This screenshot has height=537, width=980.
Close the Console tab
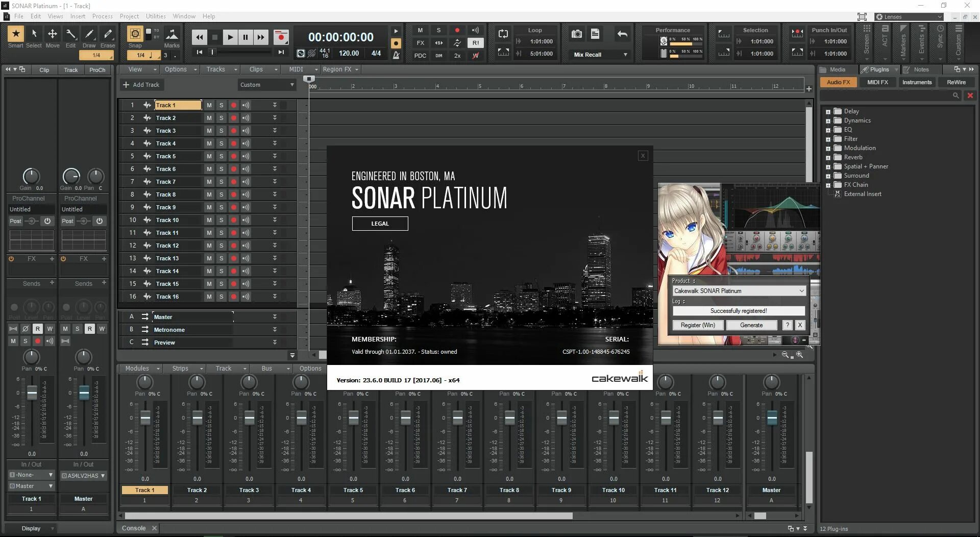point(154,528)
